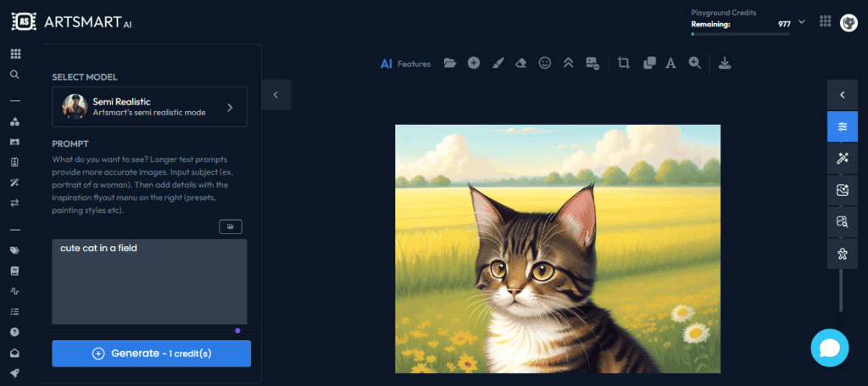This screenshot has width=868, height=386.
Task: Open the sparkle image tab on right
Action: [x=843, y=190]
